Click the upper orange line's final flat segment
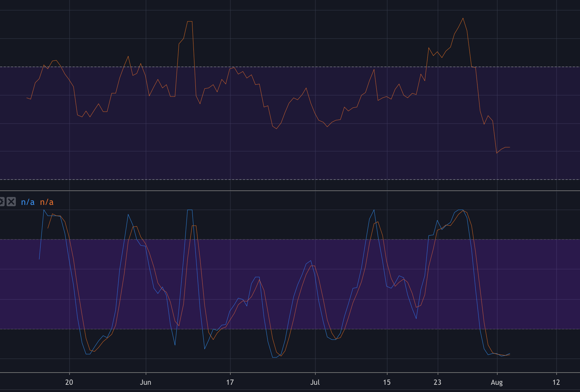580x392 pixels. tap(507, 147)
